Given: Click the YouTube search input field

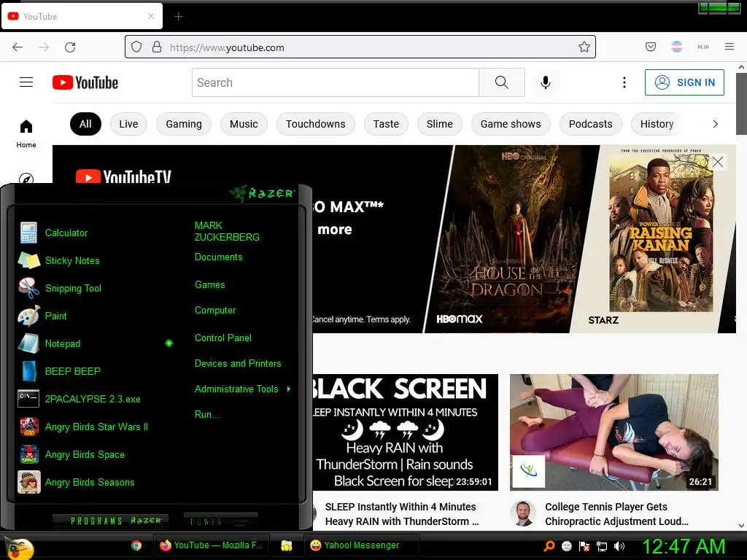Looking at the screenshot, I should (x=336, y=82).
